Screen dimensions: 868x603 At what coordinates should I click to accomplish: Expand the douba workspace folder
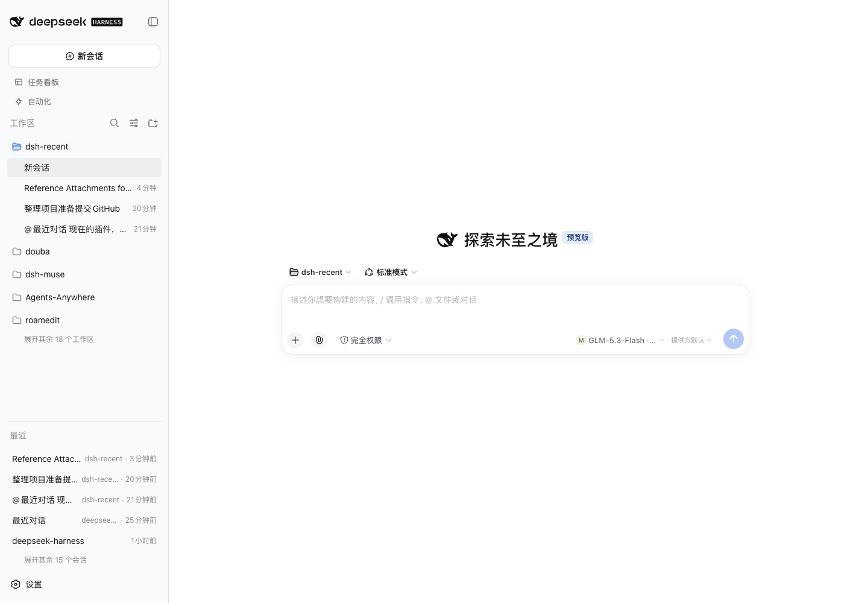84,251
